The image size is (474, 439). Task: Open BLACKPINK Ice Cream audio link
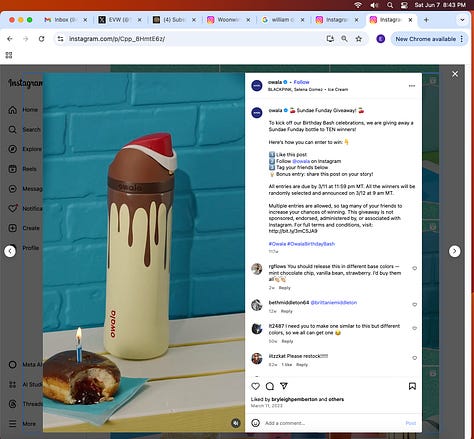coord(308,89)
